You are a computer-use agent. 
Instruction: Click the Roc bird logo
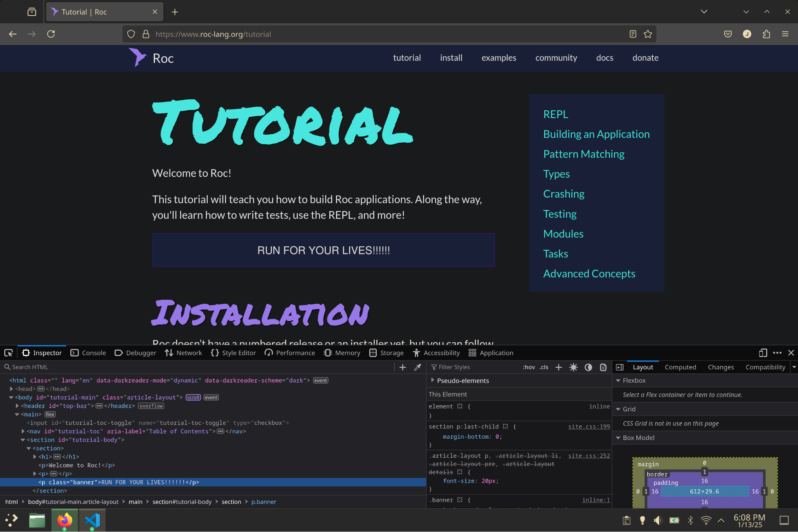pos(137,57)
